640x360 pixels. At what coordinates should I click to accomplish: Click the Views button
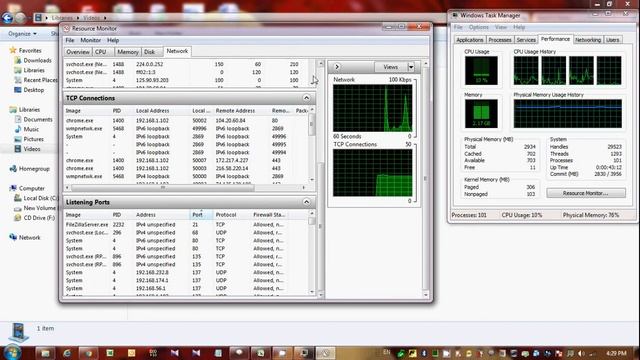[x=391, y=67]
